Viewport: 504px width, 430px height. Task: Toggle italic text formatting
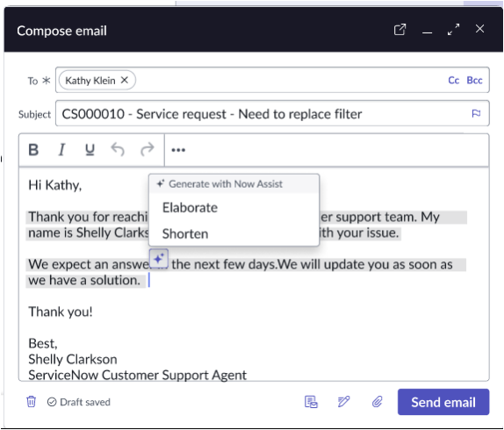61,150
